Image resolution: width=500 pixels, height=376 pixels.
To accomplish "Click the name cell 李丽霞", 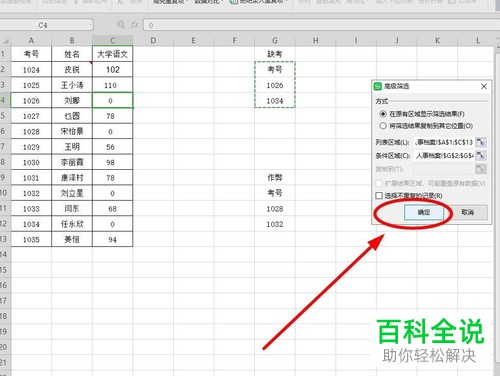I will point(72,162).
